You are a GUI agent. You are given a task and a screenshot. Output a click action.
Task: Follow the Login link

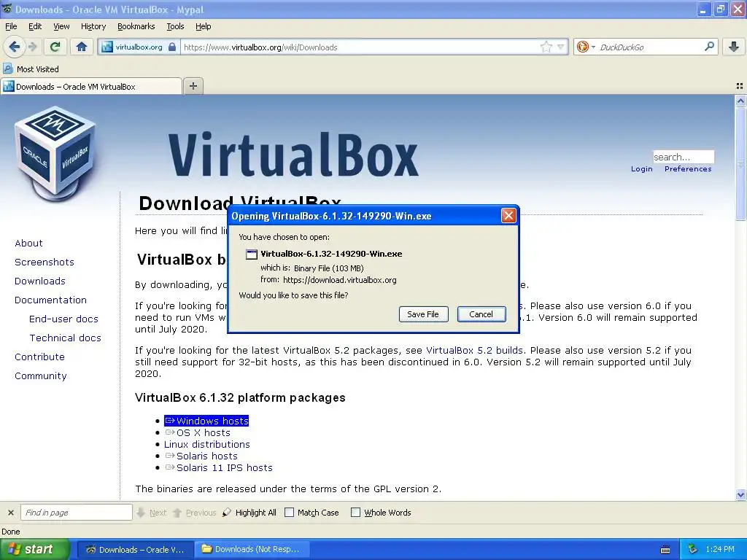pos(642,169)
